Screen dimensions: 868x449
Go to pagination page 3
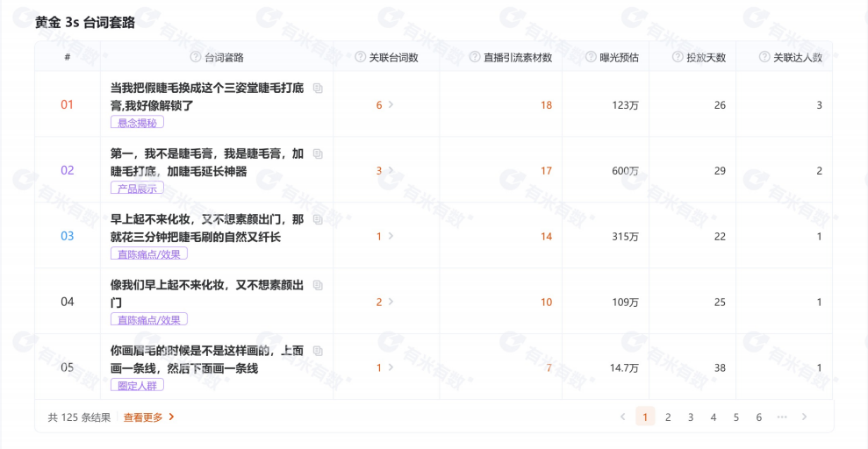(691, 417)
